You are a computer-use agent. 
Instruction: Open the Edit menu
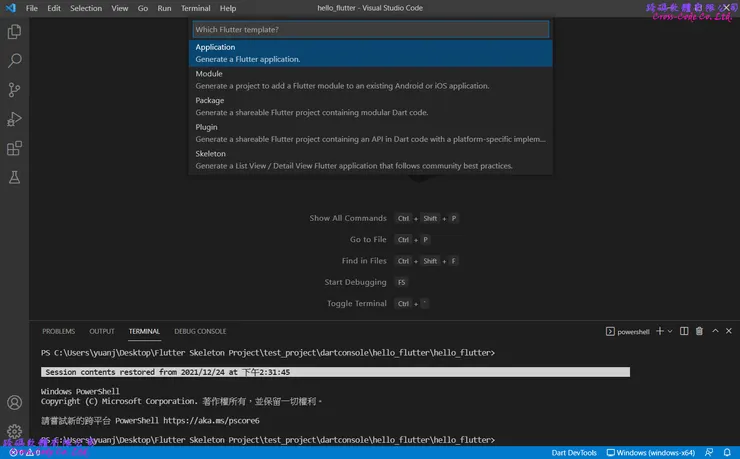tap(54, 8)
